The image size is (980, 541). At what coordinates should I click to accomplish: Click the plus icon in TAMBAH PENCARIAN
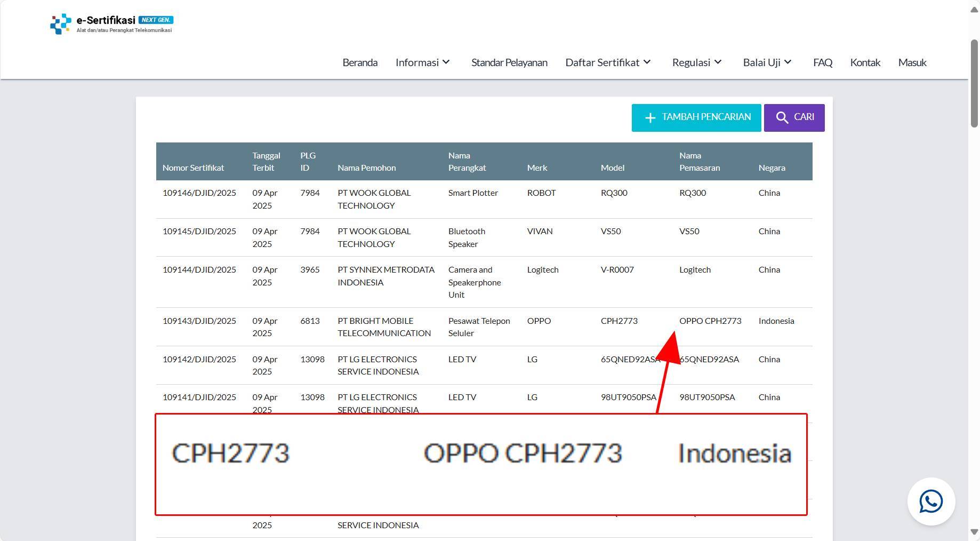[x=650, y=117]
